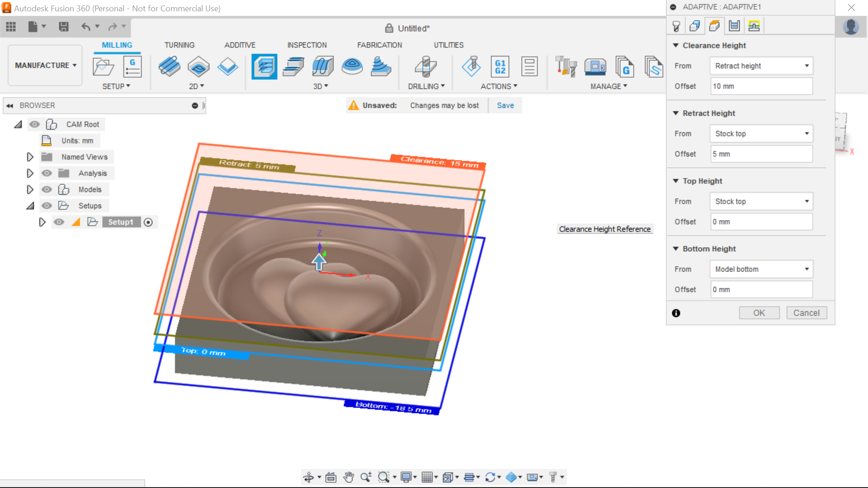This screenshot has width=868, height=488.
Task: Open the Heights tab icon in Adaptive dialog
Action: [714, 26]
